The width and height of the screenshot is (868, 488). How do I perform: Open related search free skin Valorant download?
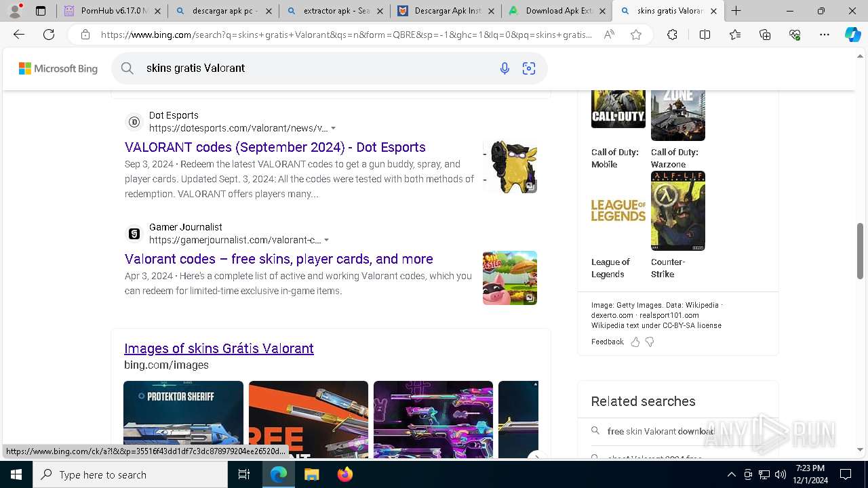[x=661, y=431]
